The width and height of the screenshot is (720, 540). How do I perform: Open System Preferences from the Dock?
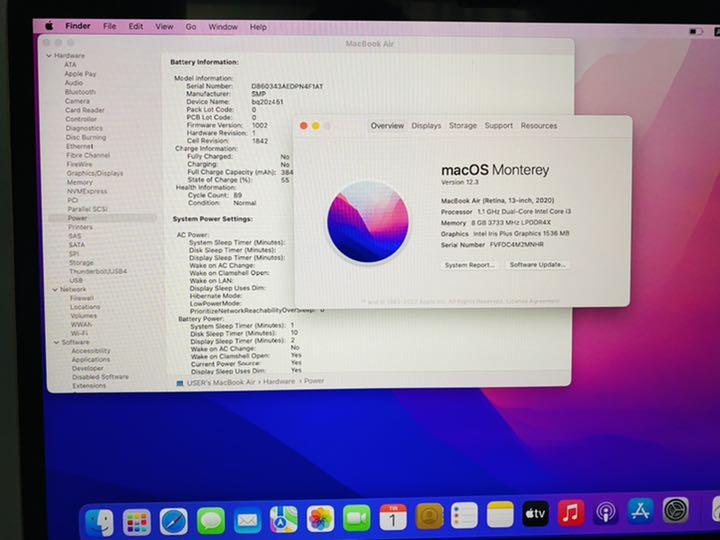tap(675, 510)
